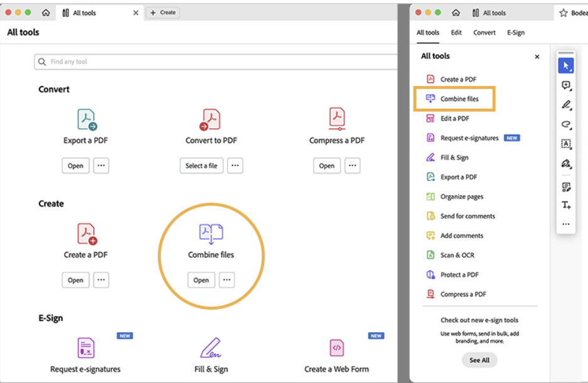Click the Request e-signatures icon in E-Sign section
The image size is (588, 383).
pos(86,348)
